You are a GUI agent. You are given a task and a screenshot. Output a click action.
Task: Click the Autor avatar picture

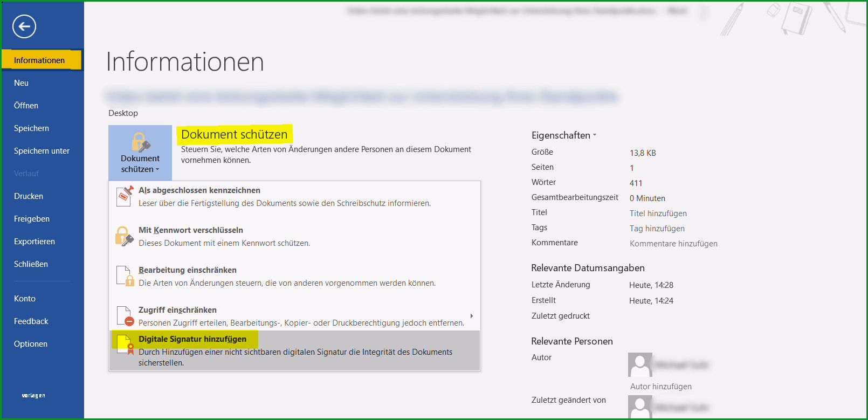[640, 365]
